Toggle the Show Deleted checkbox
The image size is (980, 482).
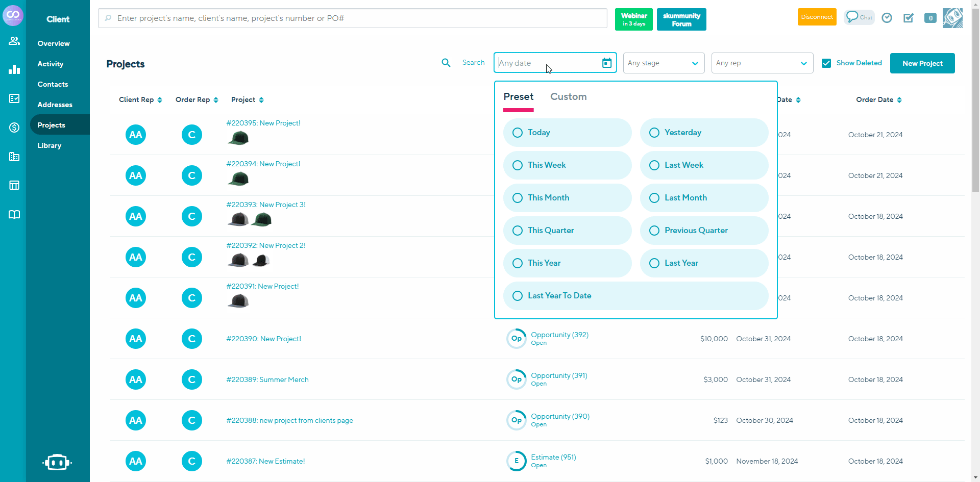coord(826,63)
